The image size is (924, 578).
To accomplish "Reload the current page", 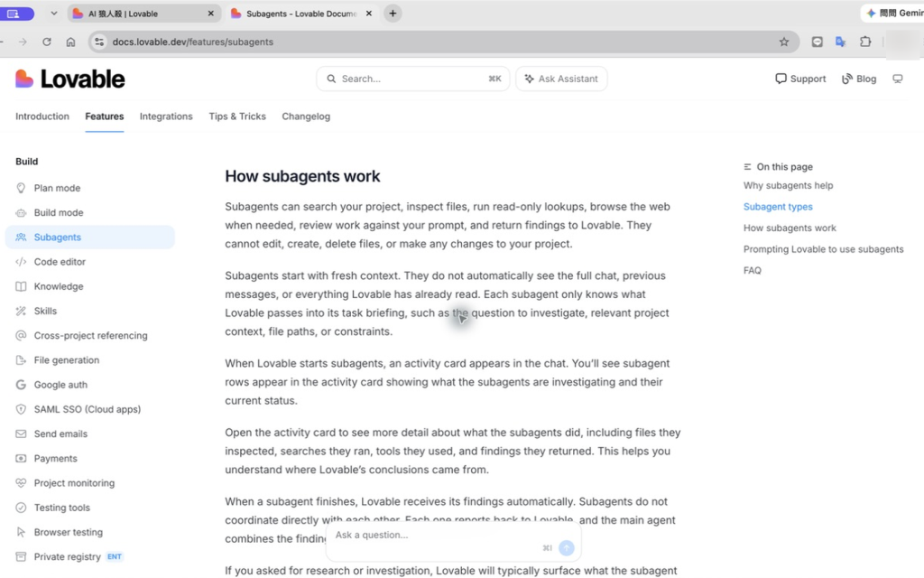I will tap(47, 42).
